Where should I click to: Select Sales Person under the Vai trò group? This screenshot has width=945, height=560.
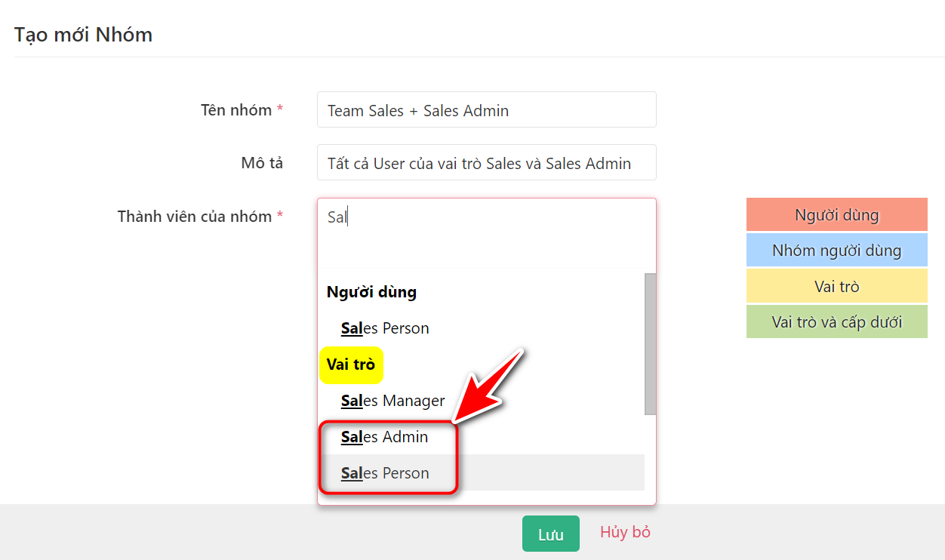(385, 473)
